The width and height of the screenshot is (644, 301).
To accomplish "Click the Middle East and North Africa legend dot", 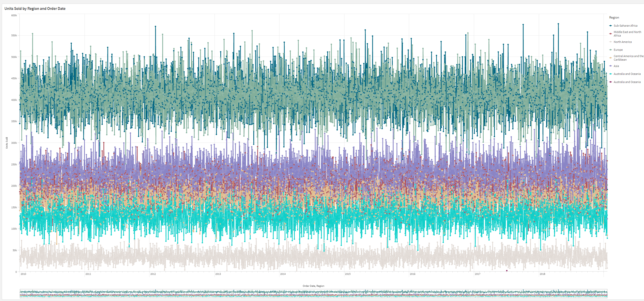I will click(611, 33).
